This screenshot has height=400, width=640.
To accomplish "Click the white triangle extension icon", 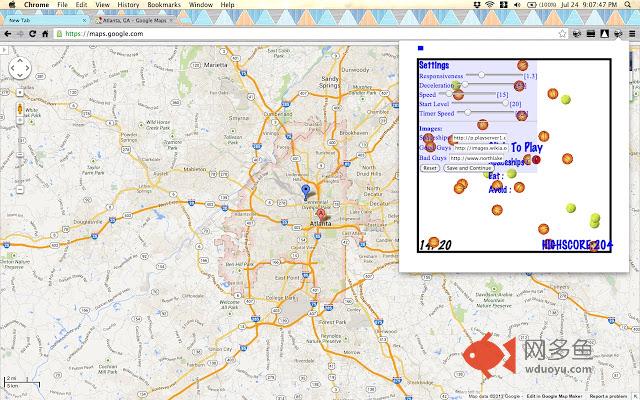I will click(604, 34).
